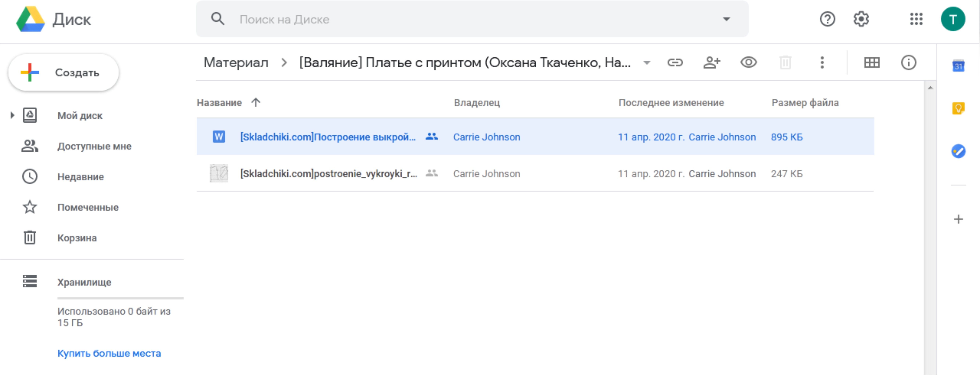
Task: Click the '247 КБ' file size cell
Action: tap(787, 174)
